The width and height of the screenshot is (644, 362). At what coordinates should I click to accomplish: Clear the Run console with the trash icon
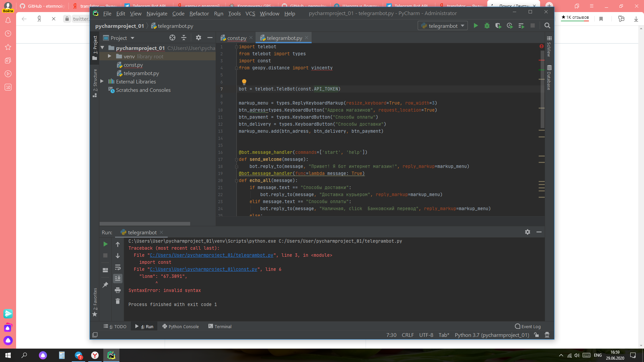pyautogui.click(x=118, y=301)
